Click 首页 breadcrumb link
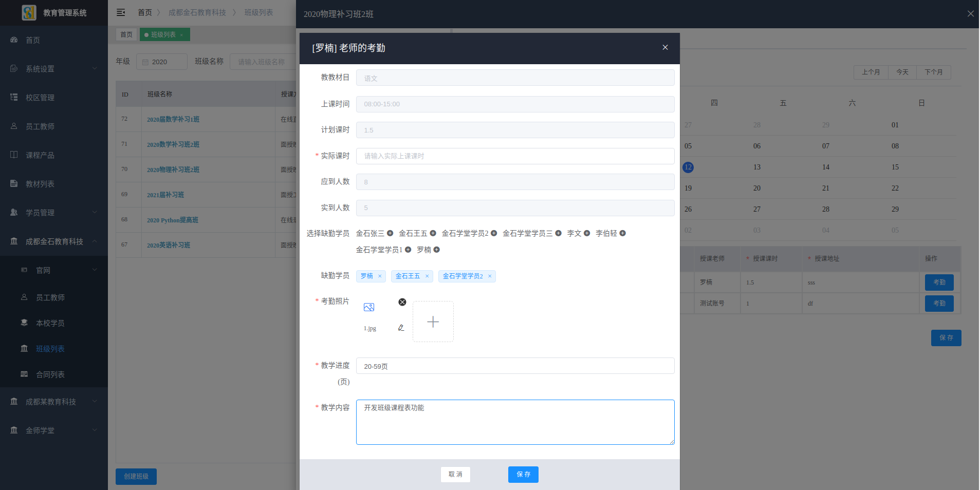This screenshot has width=980, height=490. tap(145, 12)
